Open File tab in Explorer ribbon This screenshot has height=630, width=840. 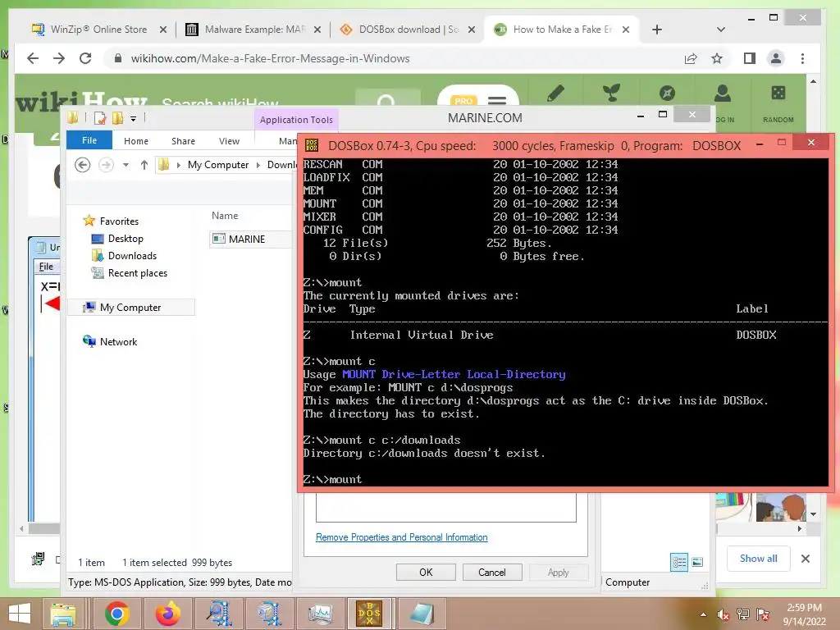point(89,140)
